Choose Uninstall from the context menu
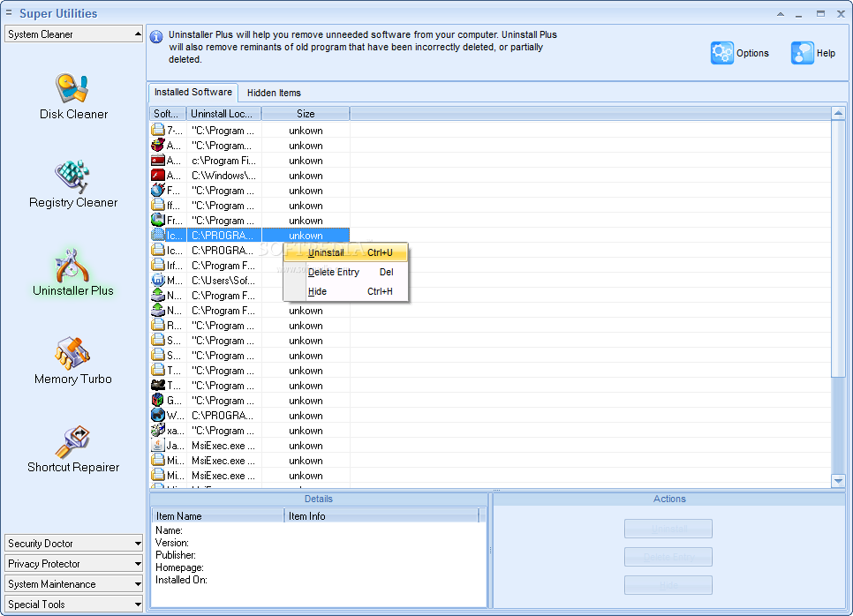Image resolution: width=853 pixels, height=616 pixels. point(346,252)
